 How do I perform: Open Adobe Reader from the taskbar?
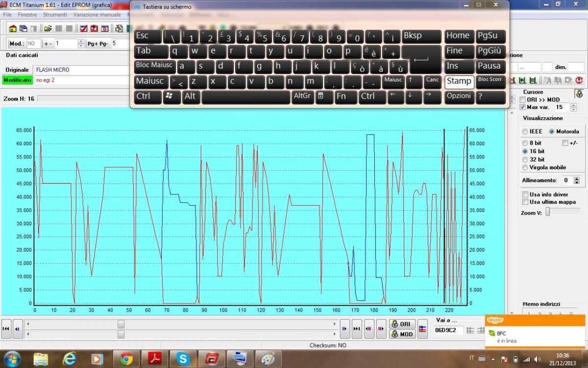coord(155,359)
